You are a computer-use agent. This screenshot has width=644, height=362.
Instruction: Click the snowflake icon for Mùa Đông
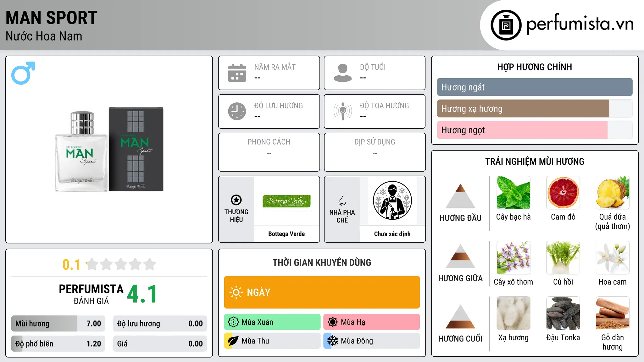click(x=333, y=341)
